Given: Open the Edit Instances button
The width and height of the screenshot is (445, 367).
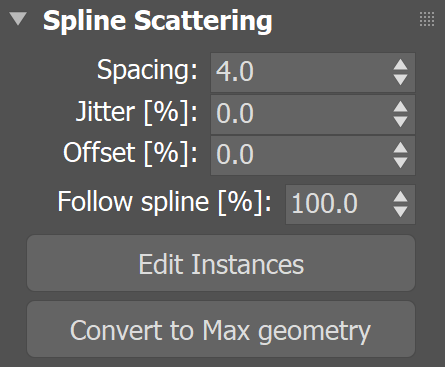Looking at the screenshot, I should coord(221,263).
